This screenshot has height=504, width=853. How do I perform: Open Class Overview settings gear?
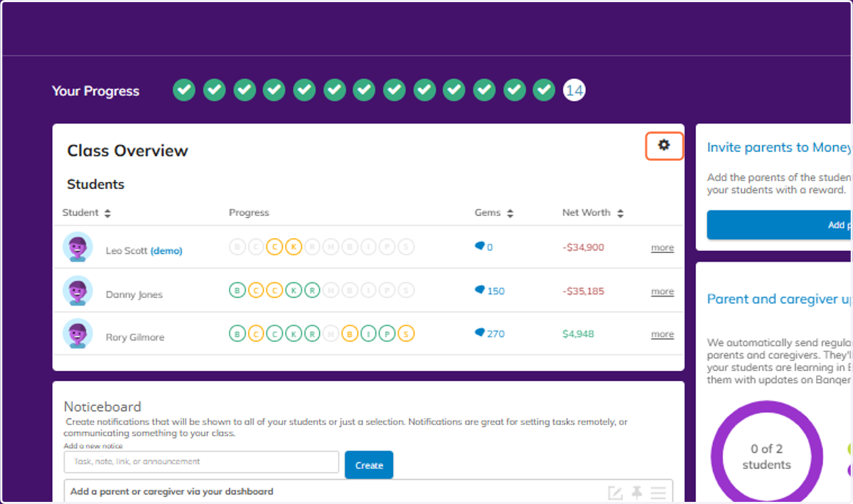664,146
